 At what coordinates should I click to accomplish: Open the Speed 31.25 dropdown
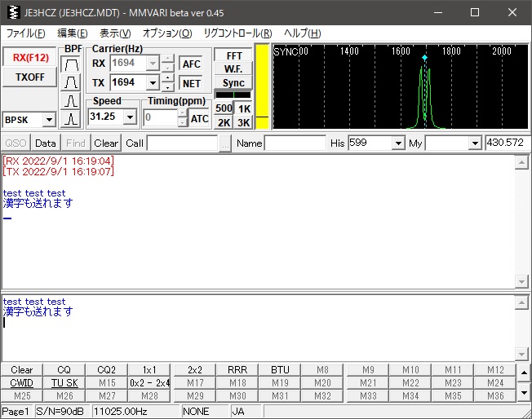[130, 117]
